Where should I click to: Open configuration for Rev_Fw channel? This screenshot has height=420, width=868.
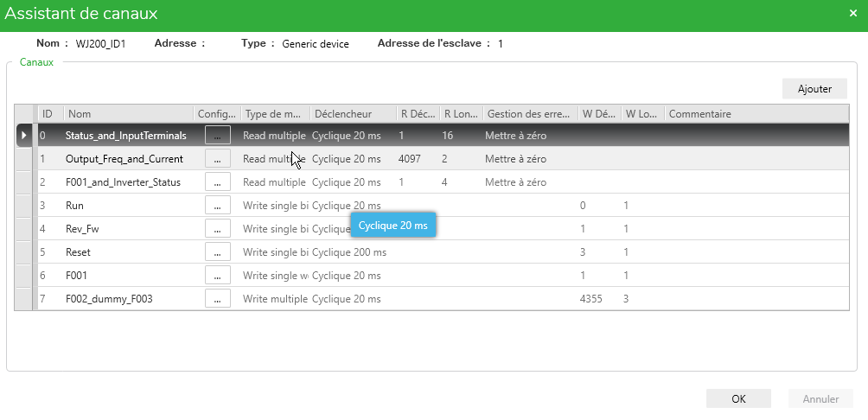[x=217, y=229]
